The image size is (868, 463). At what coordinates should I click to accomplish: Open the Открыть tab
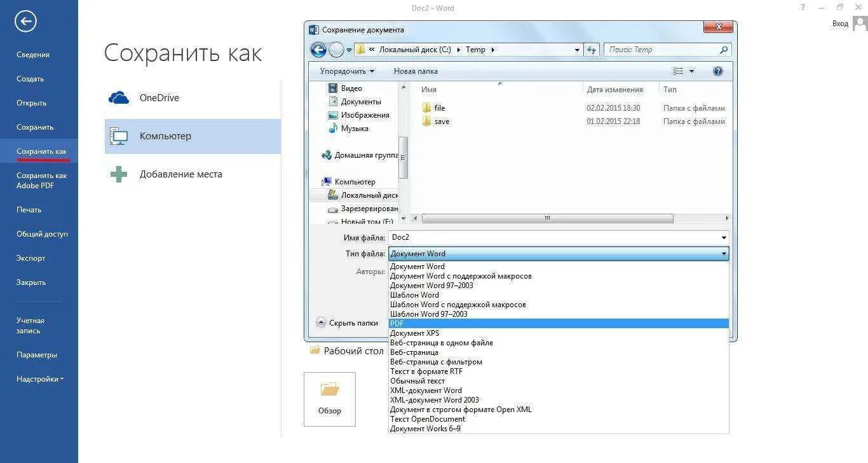[31, 103]
